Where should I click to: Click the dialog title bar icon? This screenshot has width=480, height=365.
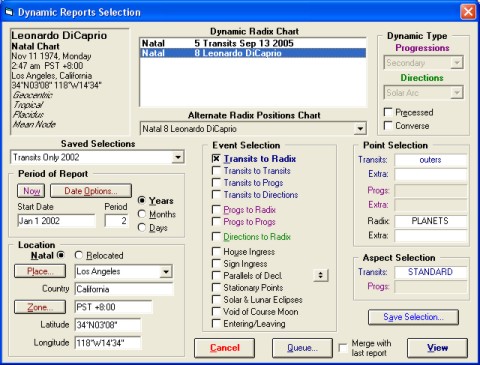click(9, 12)
